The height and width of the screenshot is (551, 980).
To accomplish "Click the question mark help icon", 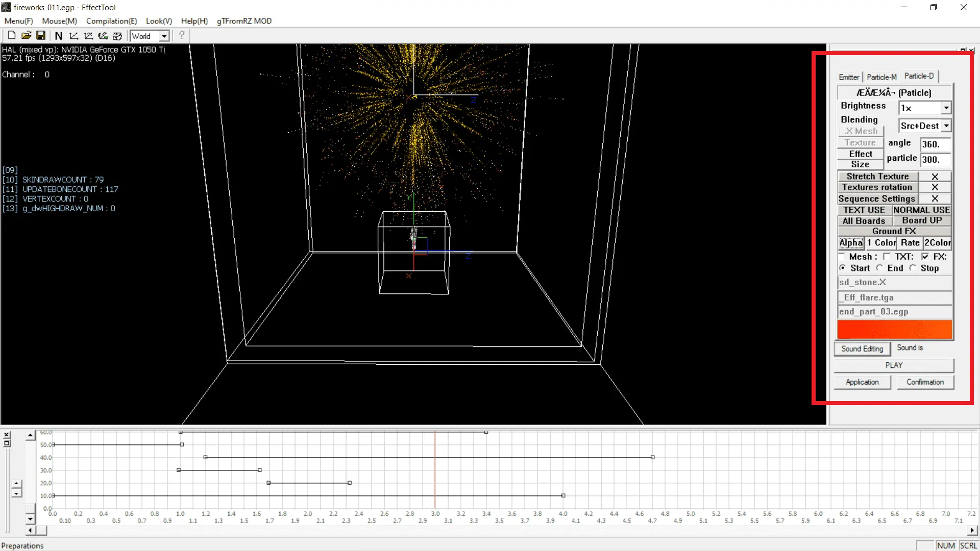I will pos(182,36).
